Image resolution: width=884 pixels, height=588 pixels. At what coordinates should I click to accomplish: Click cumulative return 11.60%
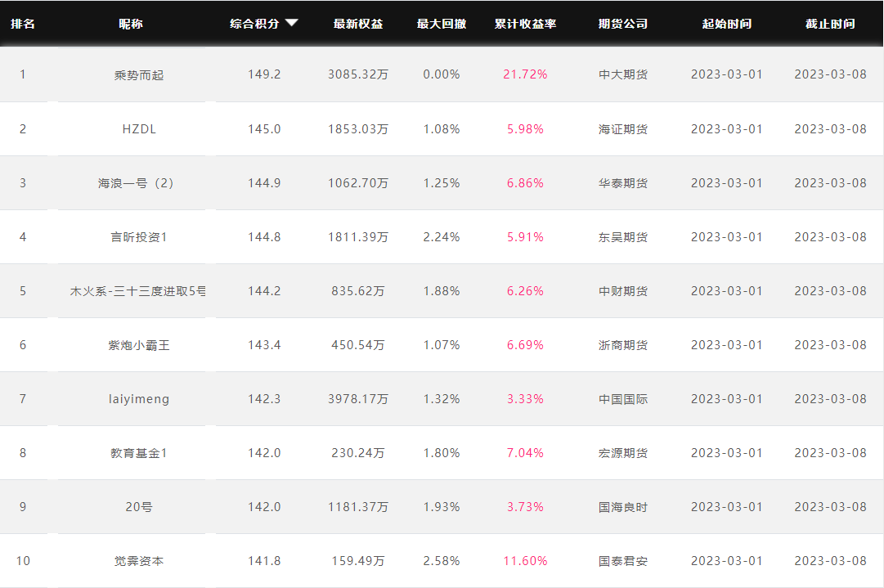click(526, 561)
